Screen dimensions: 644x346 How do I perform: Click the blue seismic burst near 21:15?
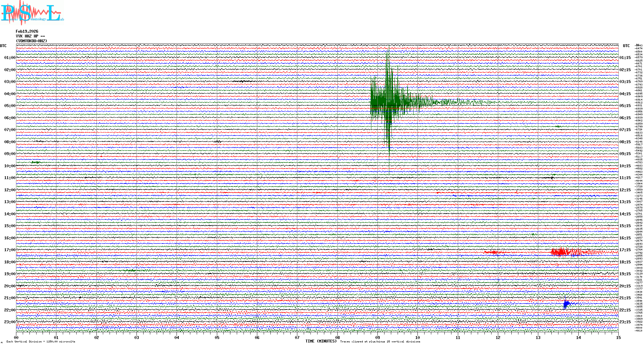click(x=566, y=304)
